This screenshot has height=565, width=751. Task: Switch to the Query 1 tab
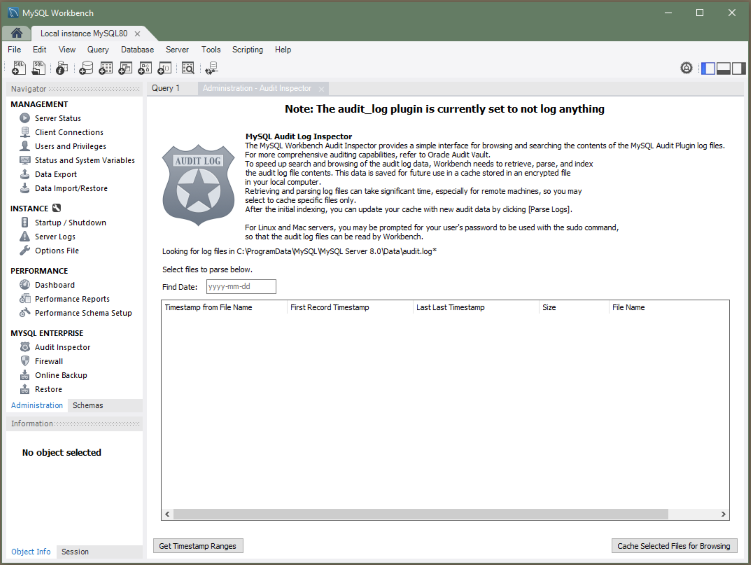tap(166, 88)
